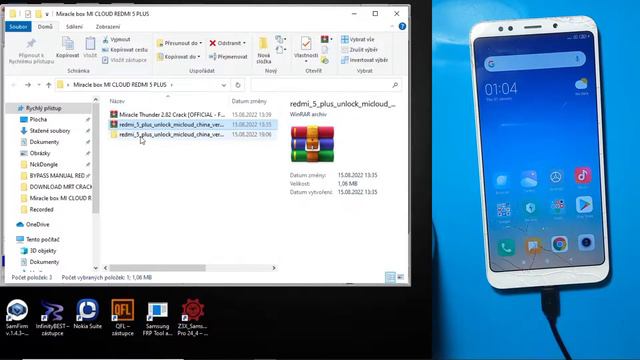Open Nokia Suite desktop shortcut
This screenshot has width=640, height=360.
pos(87,315)
